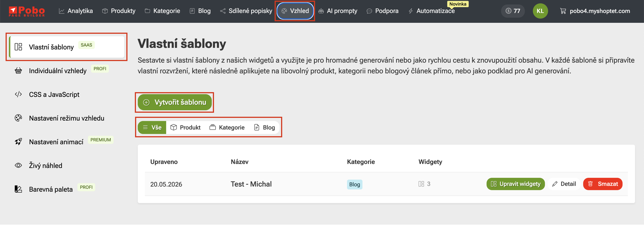Viewport: 644px width, 225px height.
Task: Filter templates by Kategorie
Action: (227, 127)
